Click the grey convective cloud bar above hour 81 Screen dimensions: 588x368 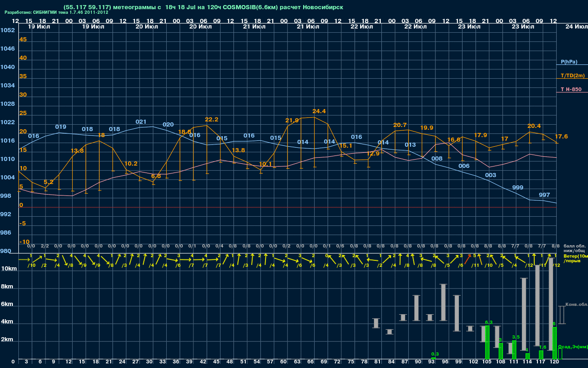click(x=376, y=323)
